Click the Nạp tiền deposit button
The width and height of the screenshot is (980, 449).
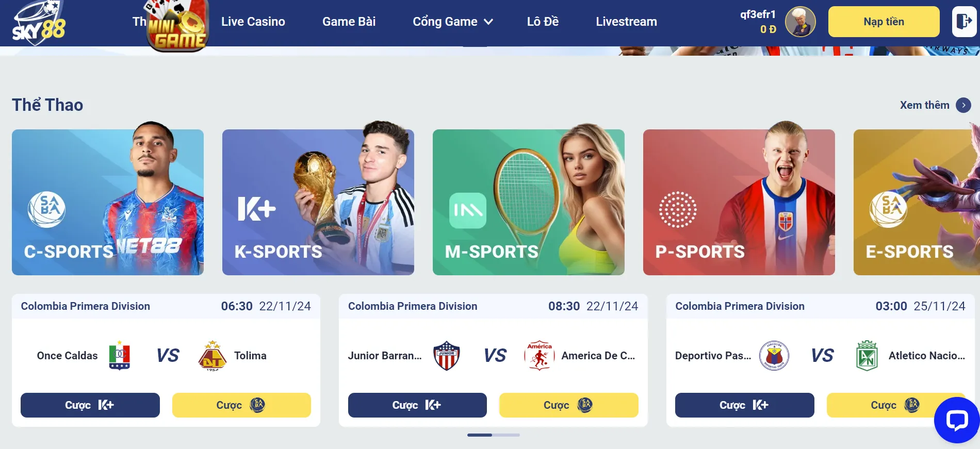coord(884,22)
